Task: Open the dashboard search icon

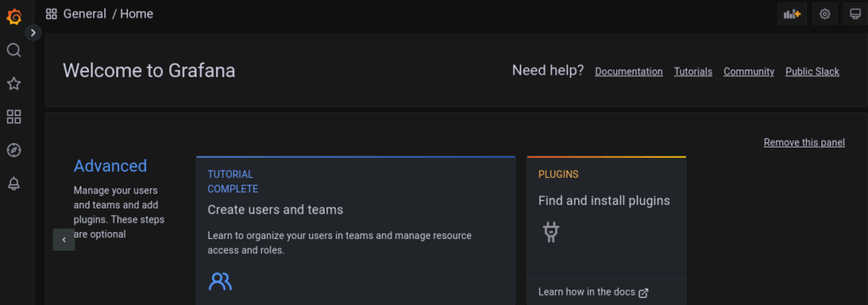Action: click(14, 50)
